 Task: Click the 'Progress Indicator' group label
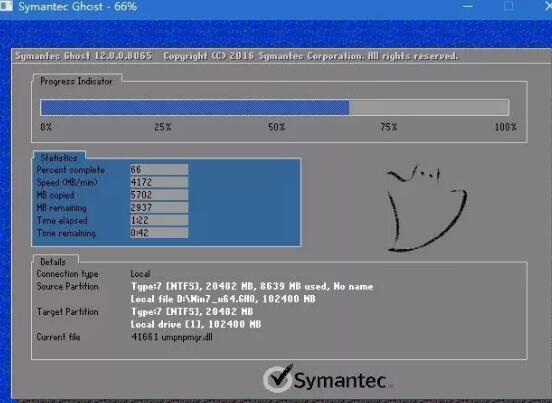76,81
